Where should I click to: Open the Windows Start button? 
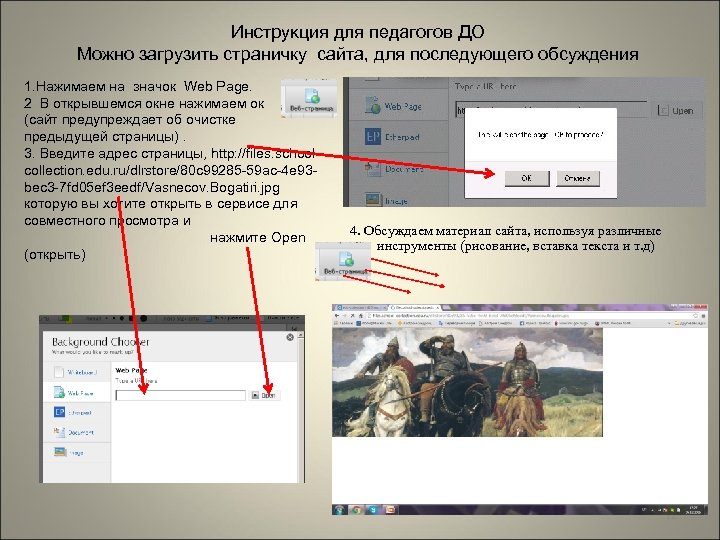[x=340, y=509]
